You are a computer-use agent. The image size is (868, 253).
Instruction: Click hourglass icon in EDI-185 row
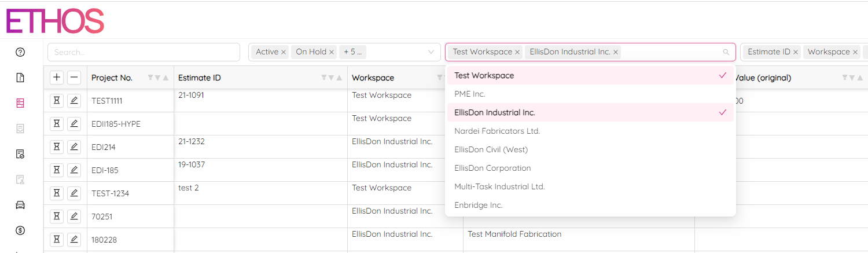[x=57, y=170]
